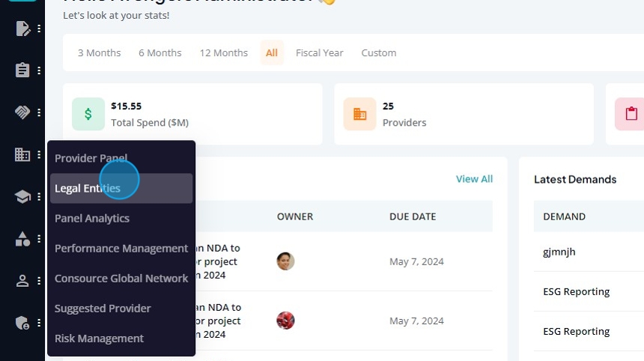
Task: Click the DUE DATE column header
Action: tap(413, 216)
